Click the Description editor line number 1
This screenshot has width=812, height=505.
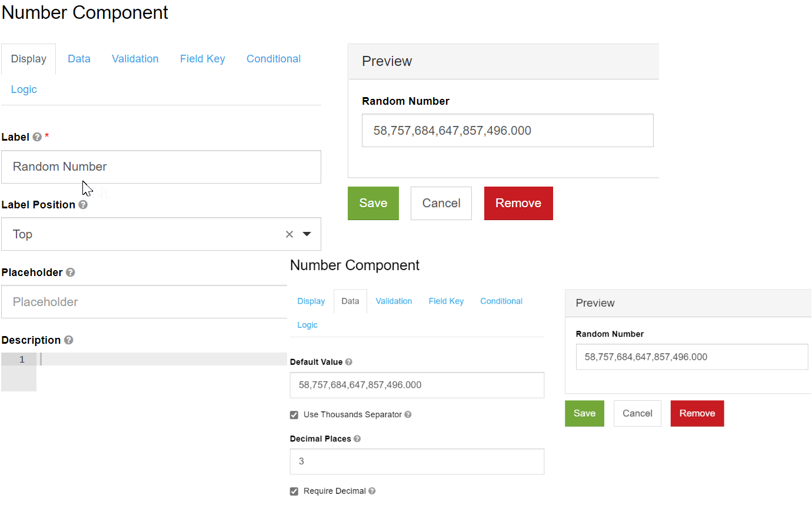click(22, 359)
